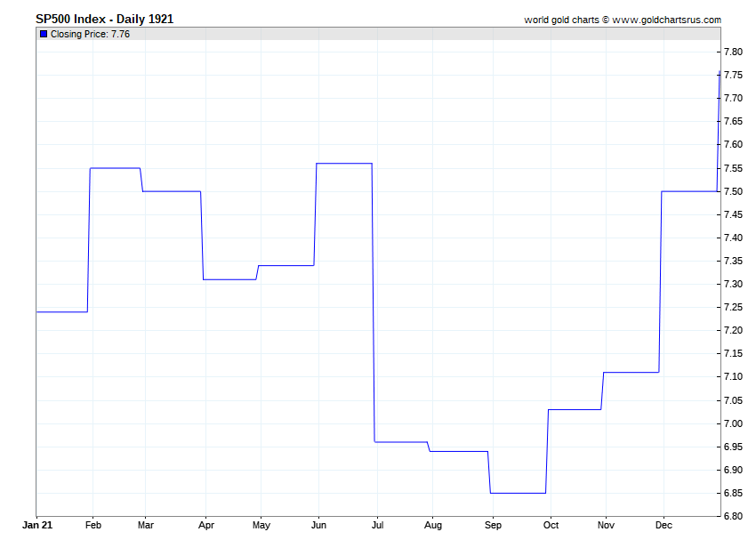Click the 'Feb' x-axis label
Screen dimensions: 756x548
pos(93,525)
